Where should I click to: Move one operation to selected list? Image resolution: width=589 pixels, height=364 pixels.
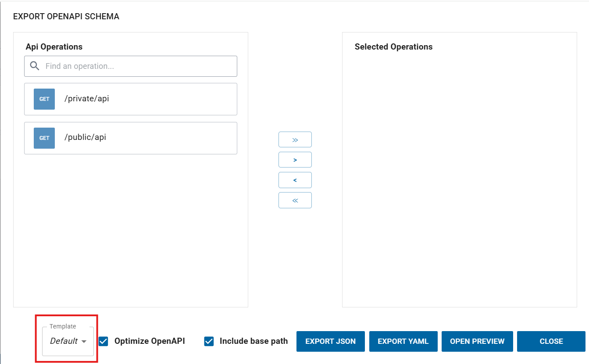[295, 160]
